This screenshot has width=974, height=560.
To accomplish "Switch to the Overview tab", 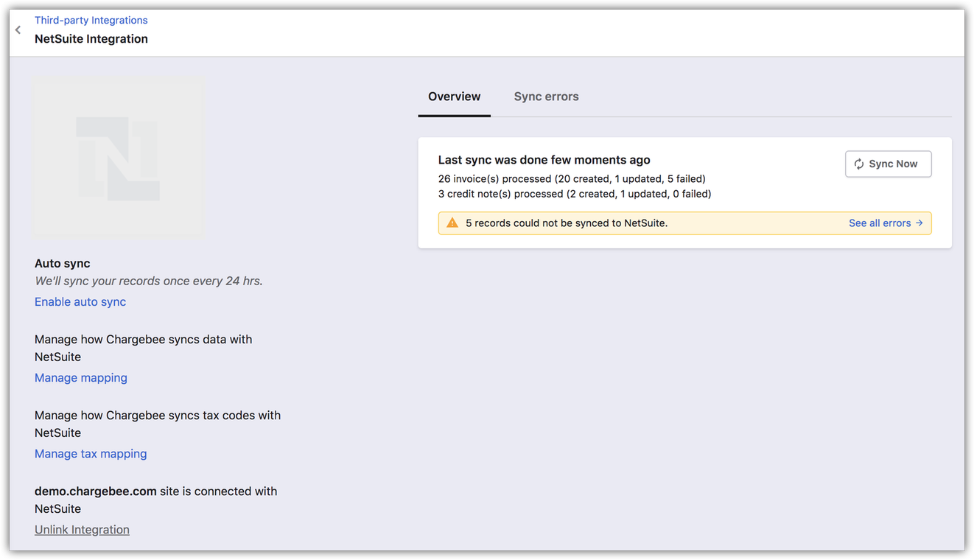I will point(454,97).
